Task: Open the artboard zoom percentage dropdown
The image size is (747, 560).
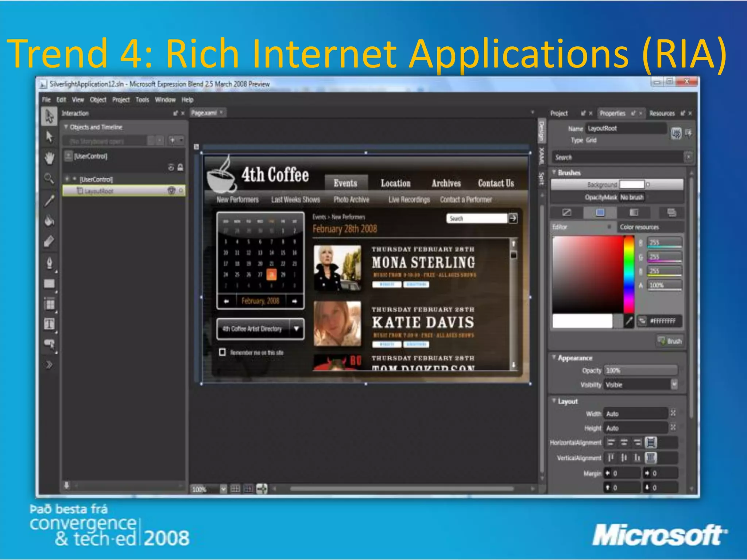Action: pyautogui.click(x=223, y=489)
